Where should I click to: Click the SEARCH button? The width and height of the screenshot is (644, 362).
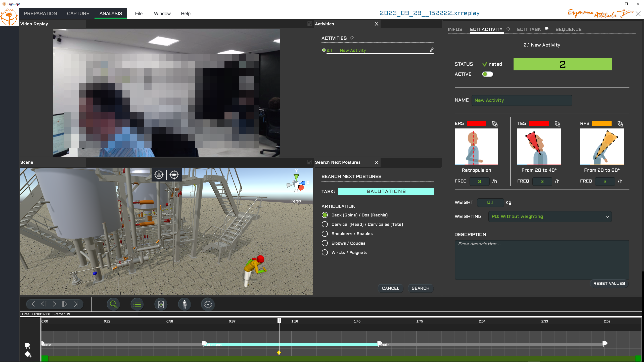click(421, 288)
